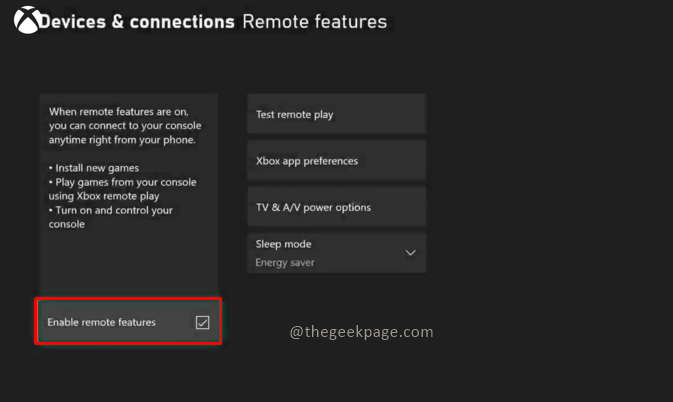673x402 pixels.
Task: Click the thegeekpage.com watermark
Action: 361,332
